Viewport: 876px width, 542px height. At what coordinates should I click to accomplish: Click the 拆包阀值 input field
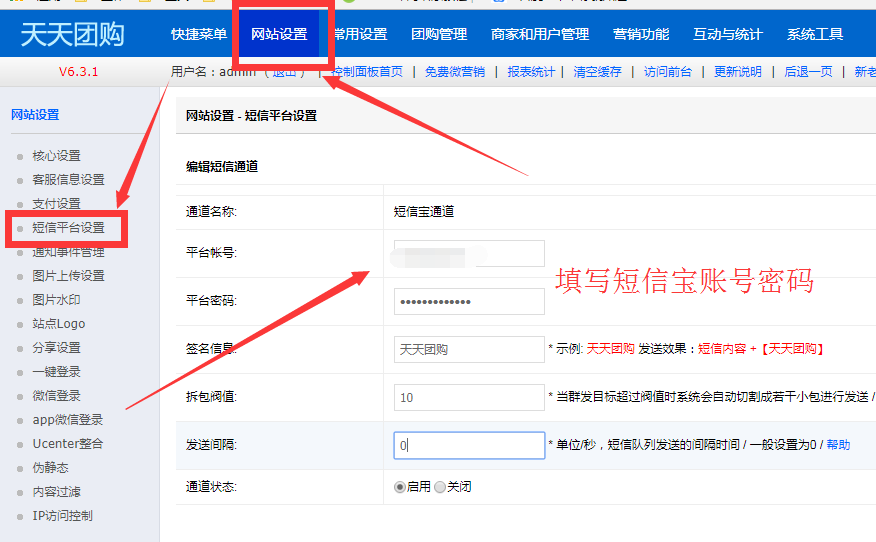469,398
